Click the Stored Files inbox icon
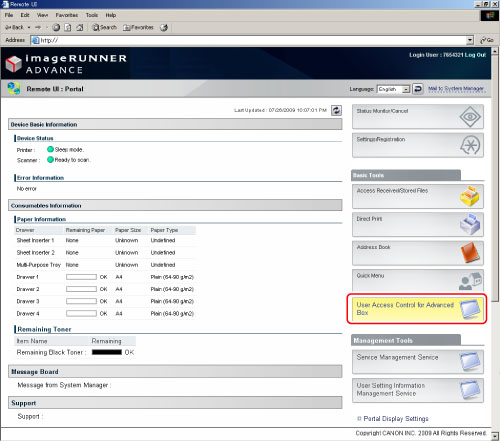500x441 pixels. (470, 196)
